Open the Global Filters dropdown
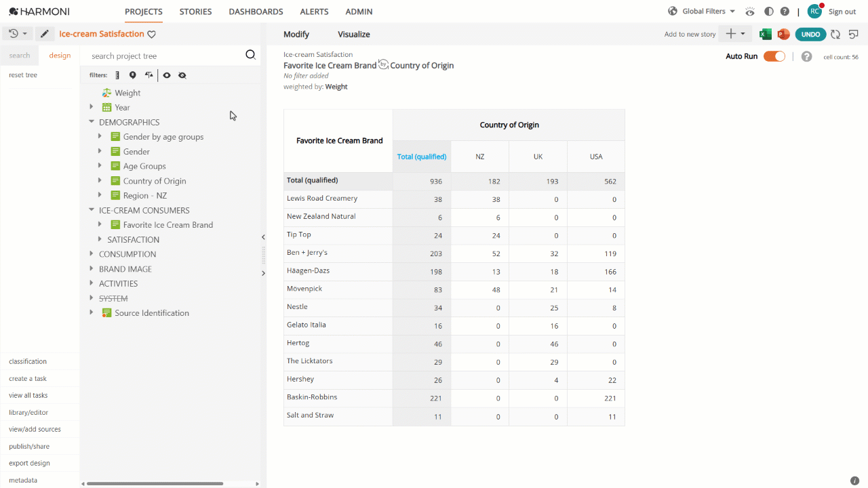Viewport: 868px width, 488px height. tap(702, 12)
